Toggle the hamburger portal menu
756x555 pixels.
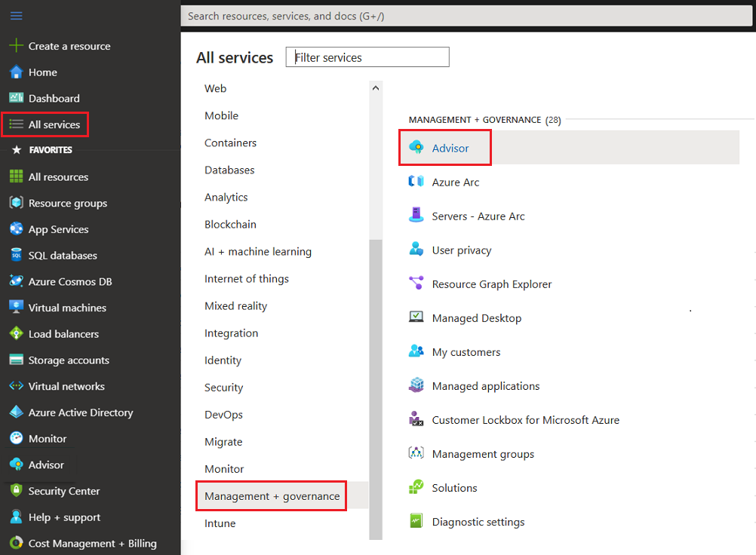(16, 16)
